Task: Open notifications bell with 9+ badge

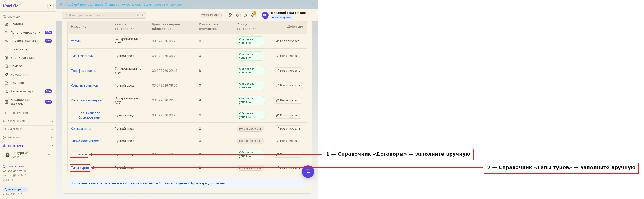Action: coord(252,15)
